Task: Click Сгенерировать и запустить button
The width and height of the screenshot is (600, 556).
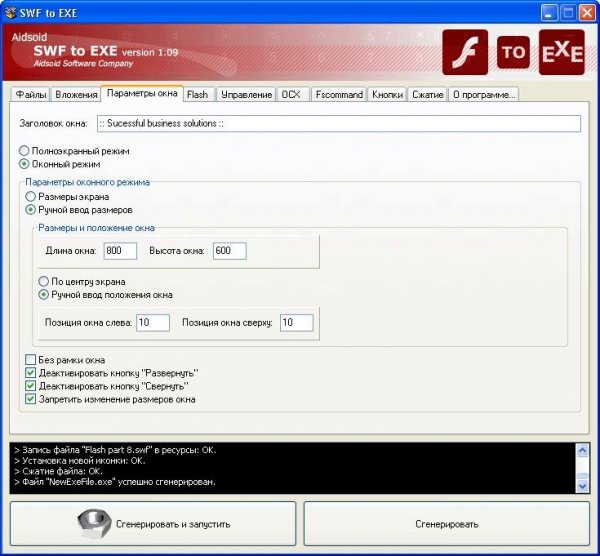Action: coord(153,524)
